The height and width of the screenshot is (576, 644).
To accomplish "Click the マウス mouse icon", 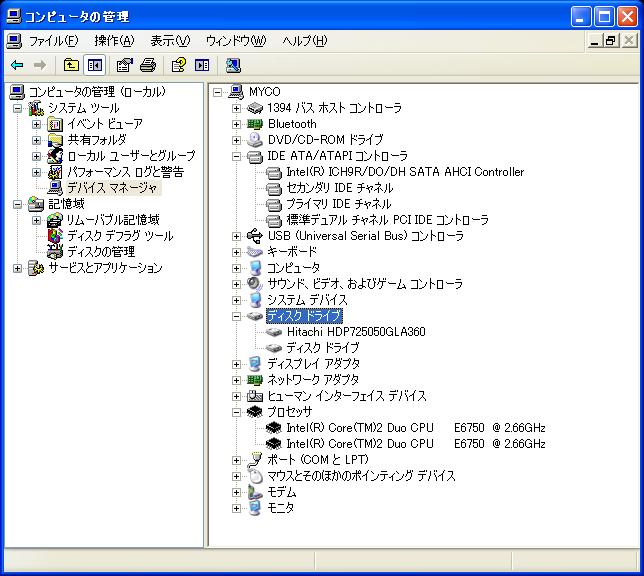I will pos(255,476).
